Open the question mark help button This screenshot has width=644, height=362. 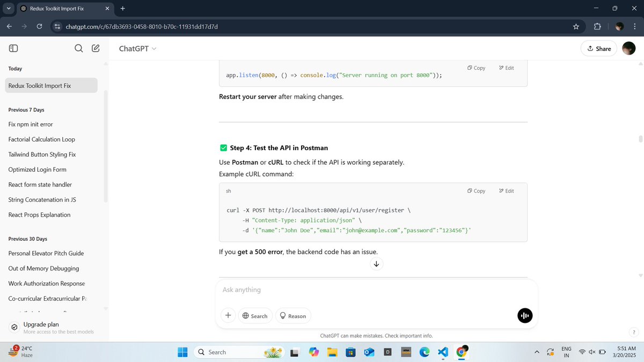point(634,332)
